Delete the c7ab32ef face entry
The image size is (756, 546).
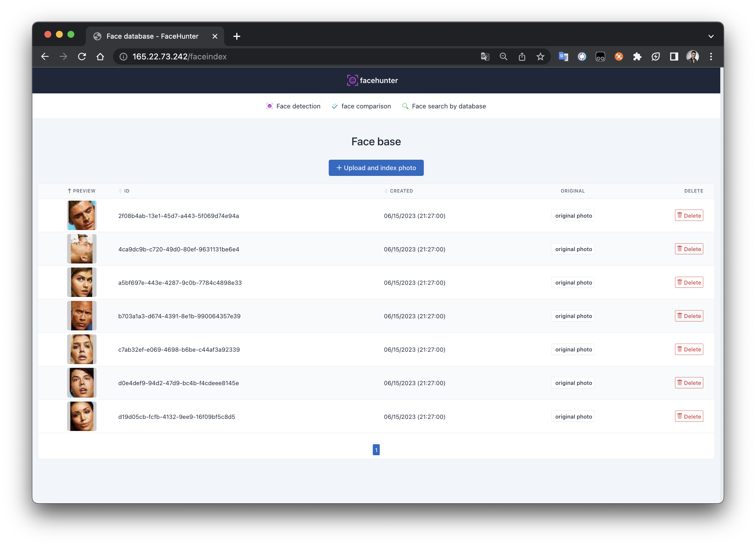click(x=689, y=349)
